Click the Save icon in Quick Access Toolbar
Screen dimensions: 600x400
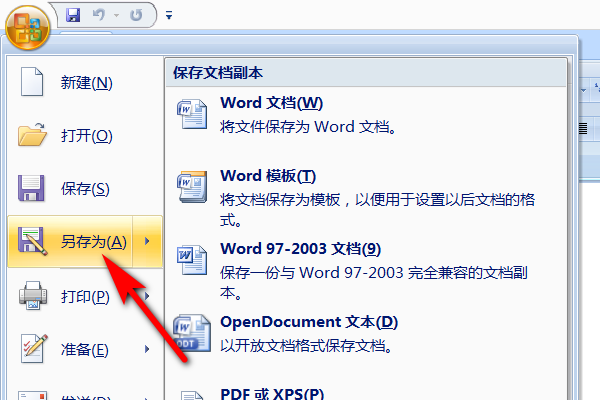coord(73,15)
